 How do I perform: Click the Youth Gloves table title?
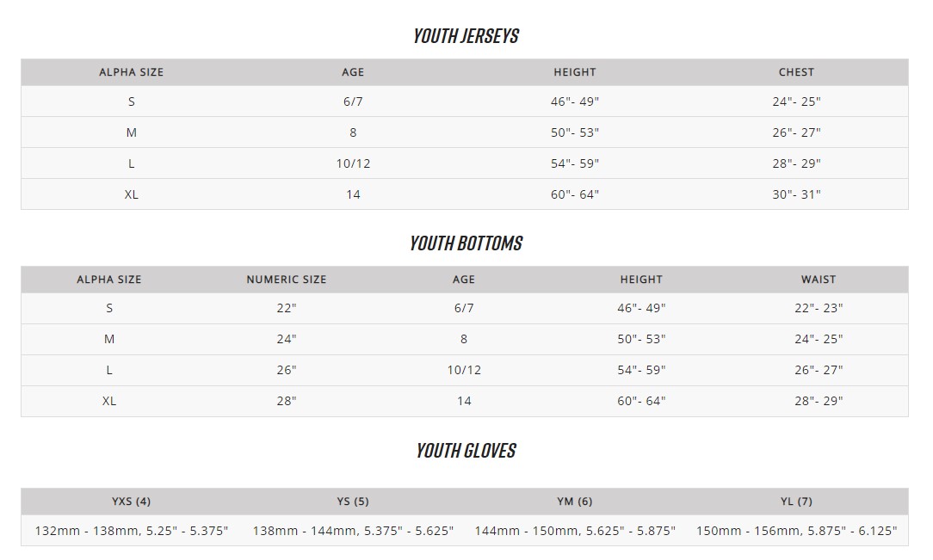(x=466, y=451)
